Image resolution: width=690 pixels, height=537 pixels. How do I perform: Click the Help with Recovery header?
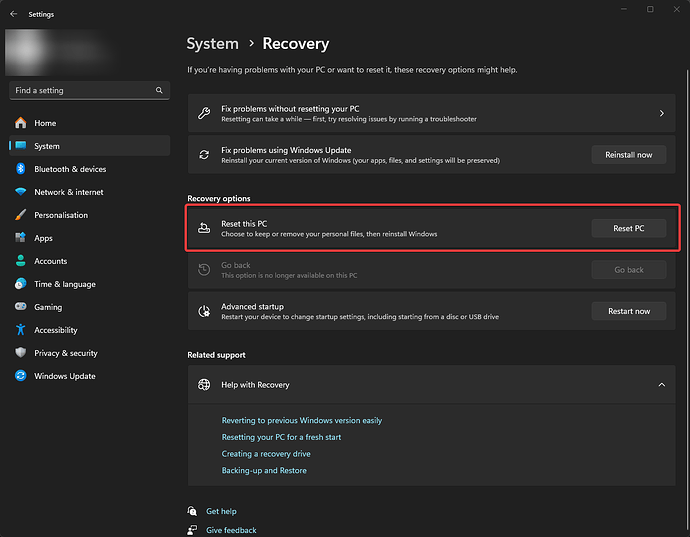pos(431,384)
